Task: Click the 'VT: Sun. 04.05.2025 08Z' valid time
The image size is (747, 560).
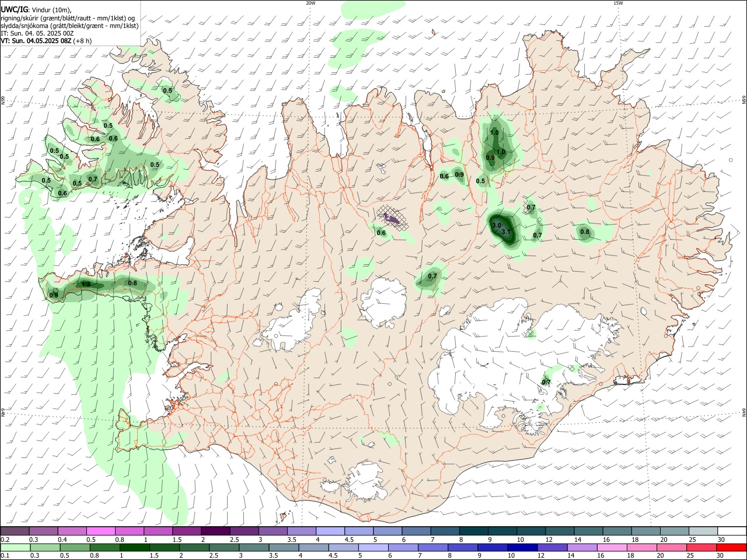Action: point(36,41)
